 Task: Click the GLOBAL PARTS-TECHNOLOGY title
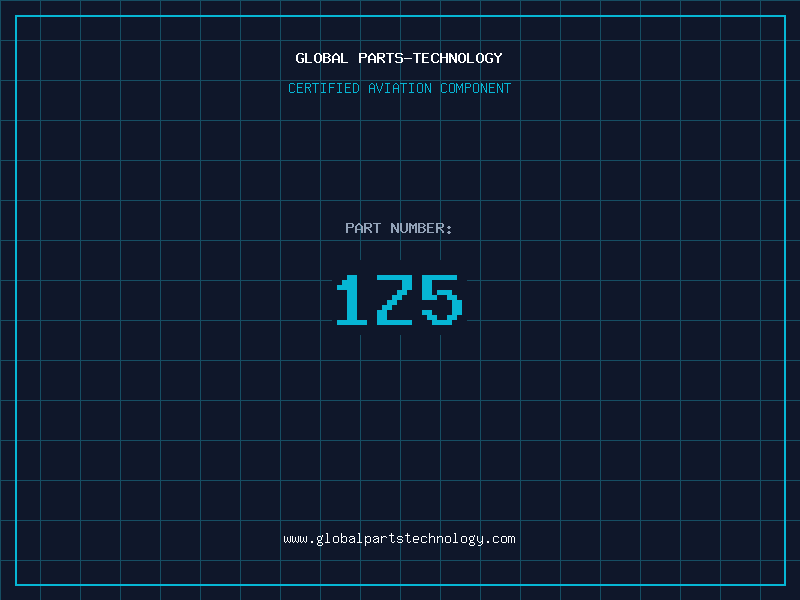coord(399,59)
